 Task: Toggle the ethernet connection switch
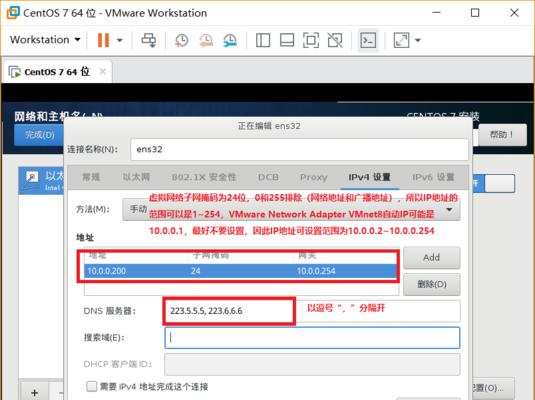tap(493, 183)
